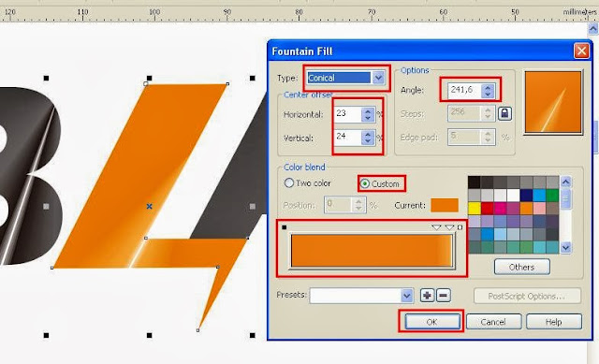
Task: Select the end square marker of gradient
Action: 460,227
